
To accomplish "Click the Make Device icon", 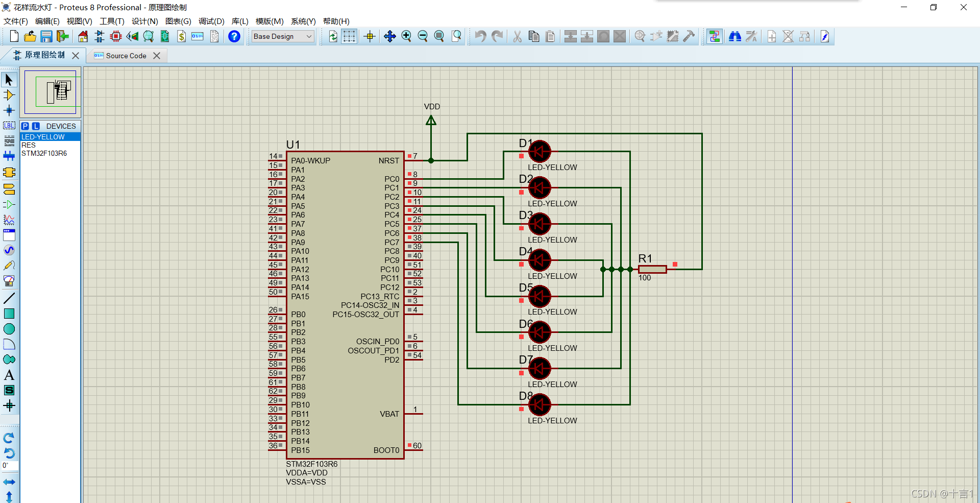I will (656, 36).
